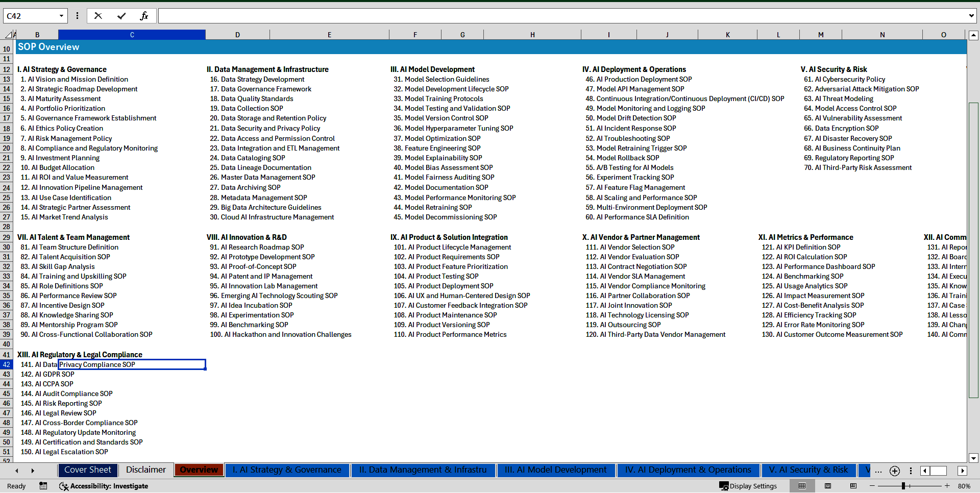The image size is (980, 493).
Task: Switch to Normal view mode
Action: [x=802, y=486]
